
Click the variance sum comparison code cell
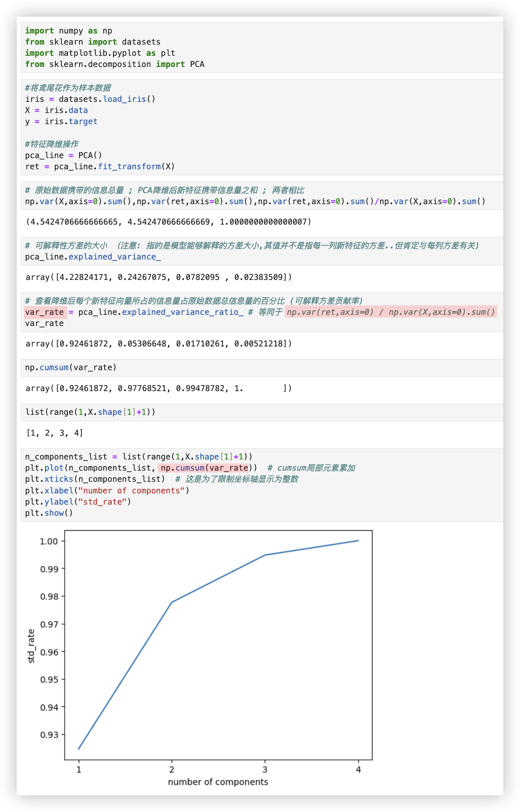point(255,201)
